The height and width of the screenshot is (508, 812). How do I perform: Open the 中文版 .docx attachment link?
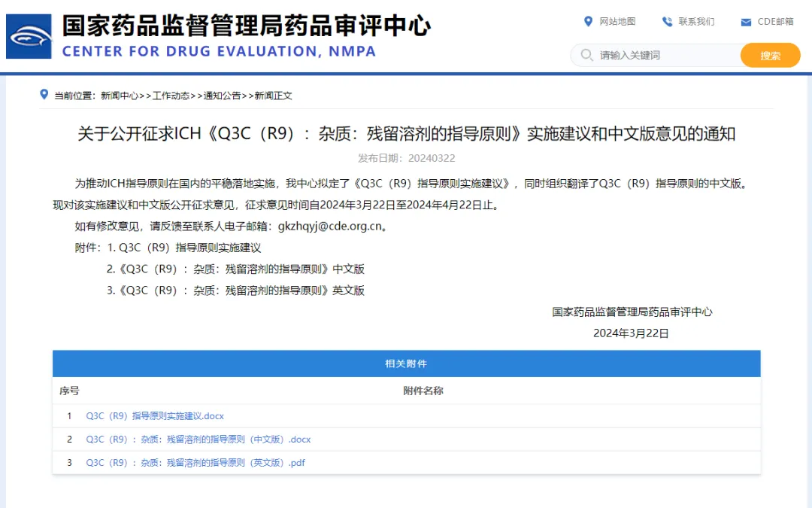pos(198,439)
